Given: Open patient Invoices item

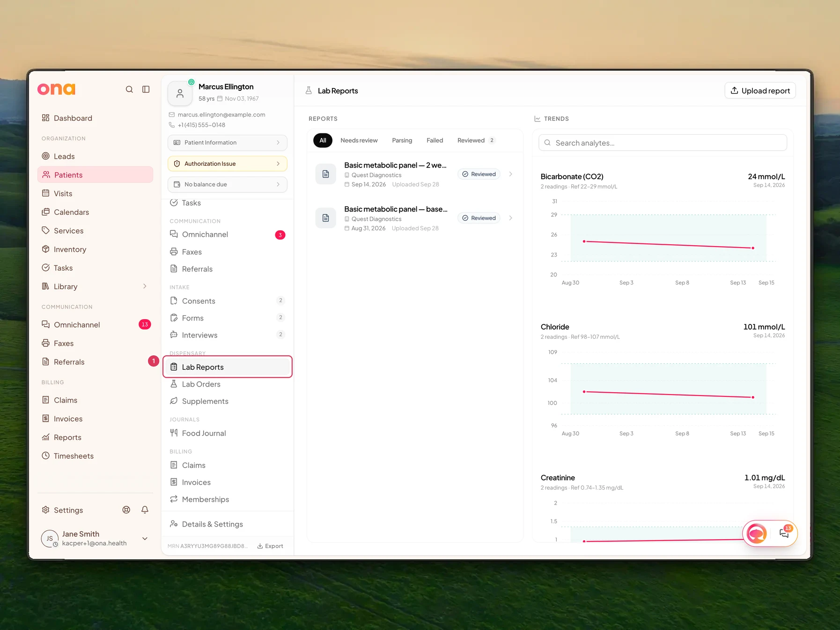Looking at the screenshot, I should (228, 483).
